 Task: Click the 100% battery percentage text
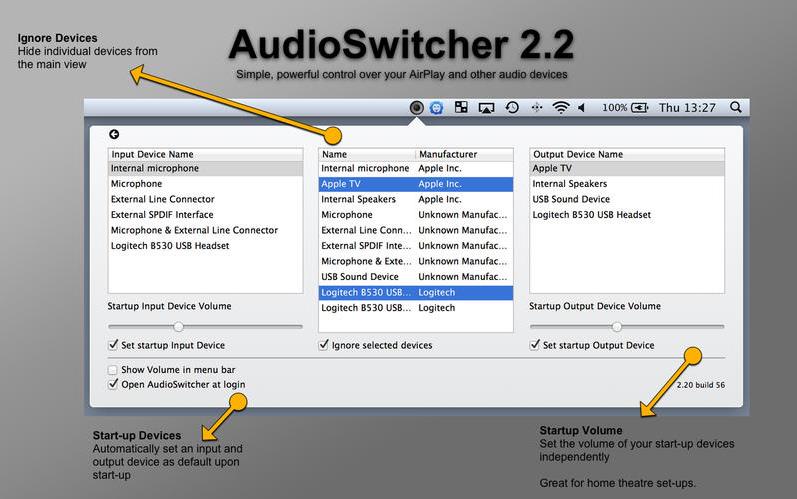tap(615, 107)
